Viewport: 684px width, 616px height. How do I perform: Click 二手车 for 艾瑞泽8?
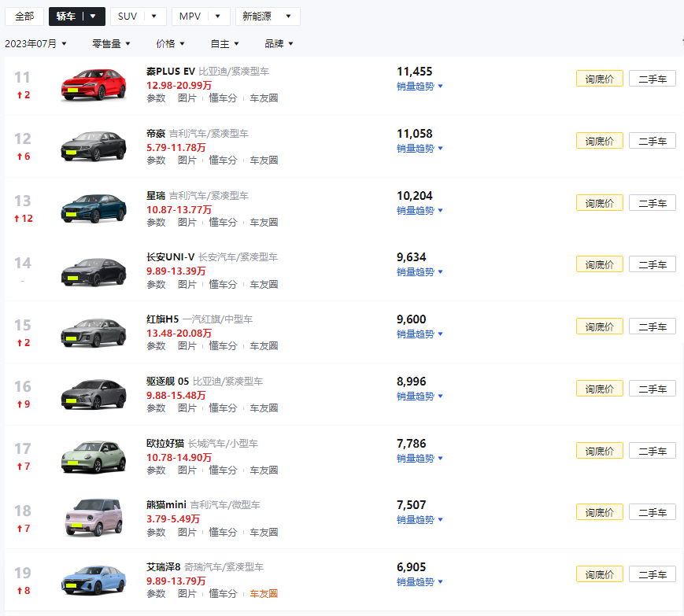pyautogui.click(x=653, y=574)
